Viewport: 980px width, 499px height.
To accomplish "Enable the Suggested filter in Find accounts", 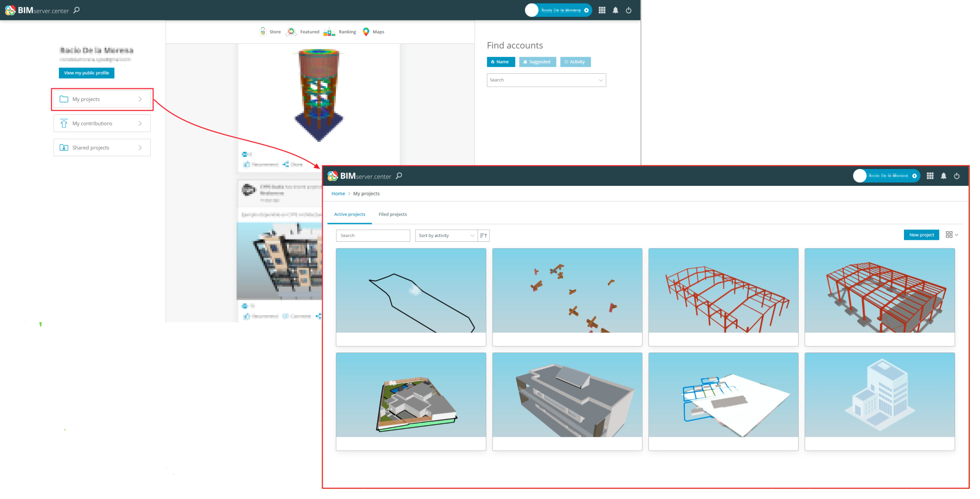I will 537,62.
